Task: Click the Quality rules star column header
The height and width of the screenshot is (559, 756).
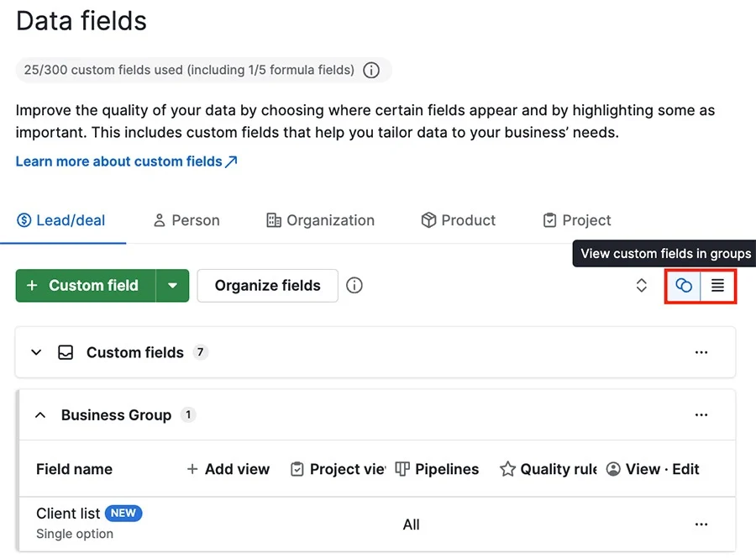Action: [548, 469]
